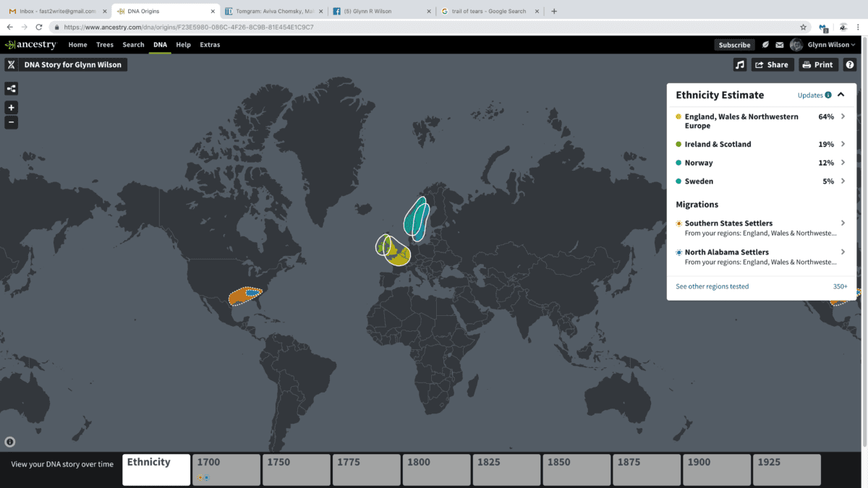Zoom in on the map

point(11,108)
